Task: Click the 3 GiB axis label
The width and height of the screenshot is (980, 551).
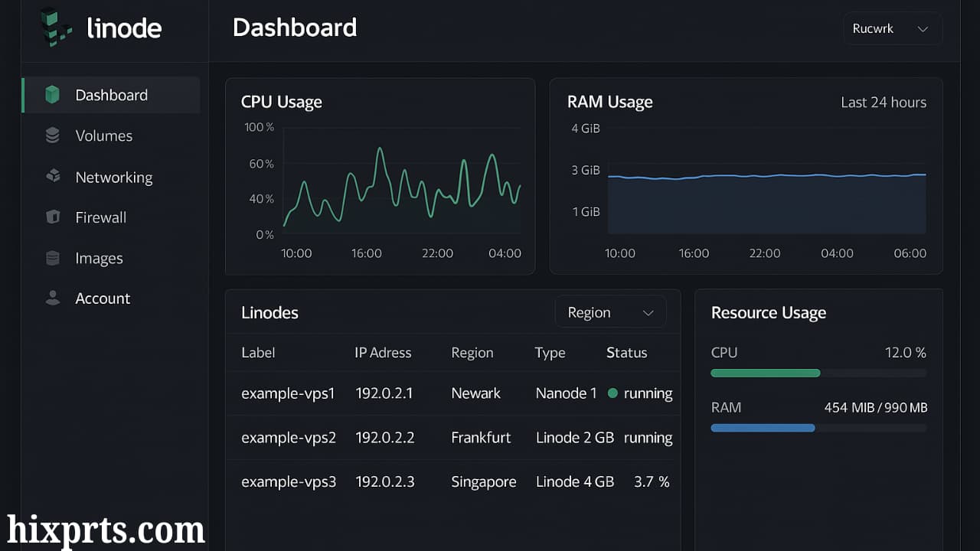Action: tap(586, 170)
